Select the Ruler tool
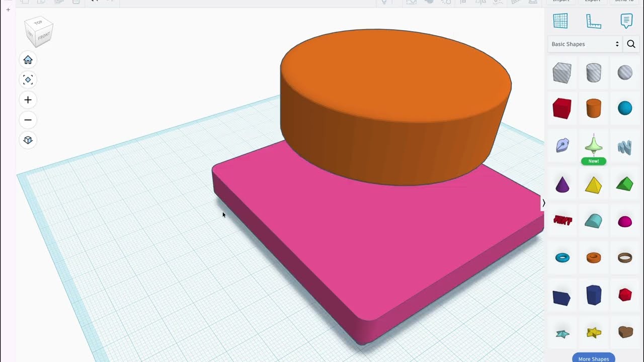 tap(594, 21)
